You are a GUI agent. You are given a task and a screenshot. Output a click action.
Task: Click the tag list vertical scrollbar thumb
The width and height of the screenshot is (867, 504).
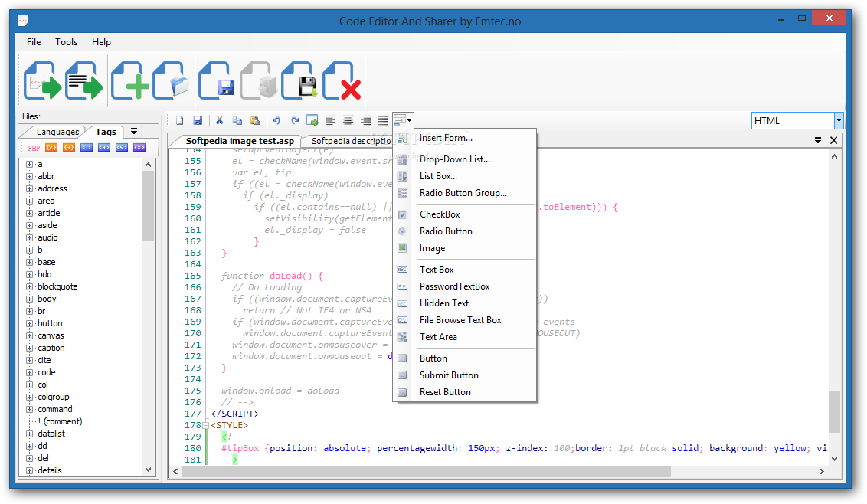[x=148, y=206]
